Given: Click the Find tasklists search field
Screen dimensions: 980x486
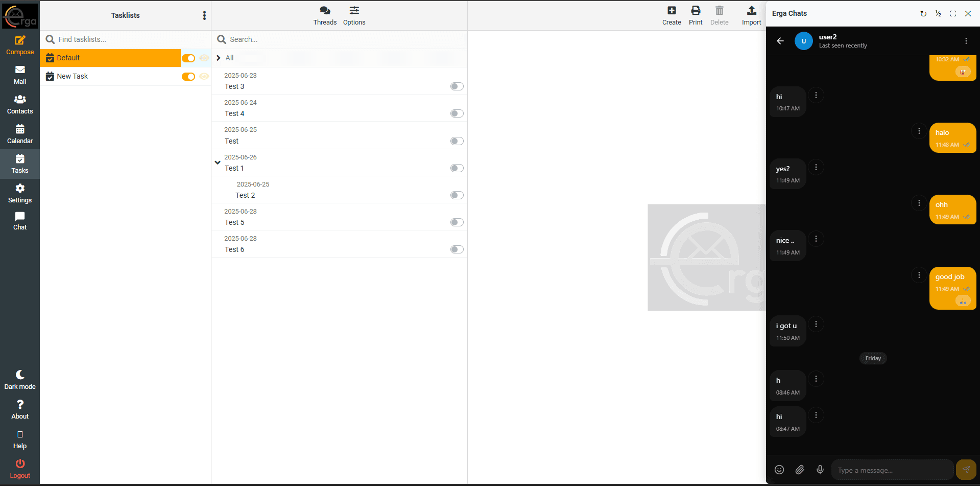Looking at the screenshot, I should coord(126,39).
